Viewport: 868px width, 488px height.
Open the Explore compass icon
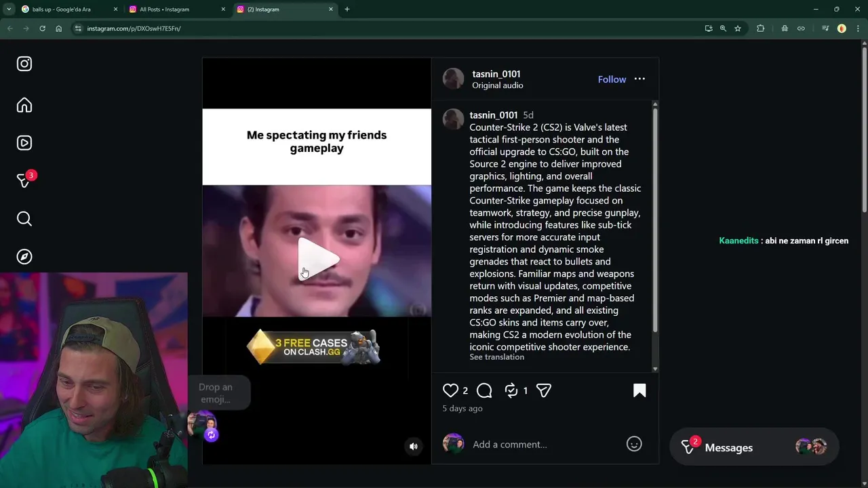tap(24, 256)
